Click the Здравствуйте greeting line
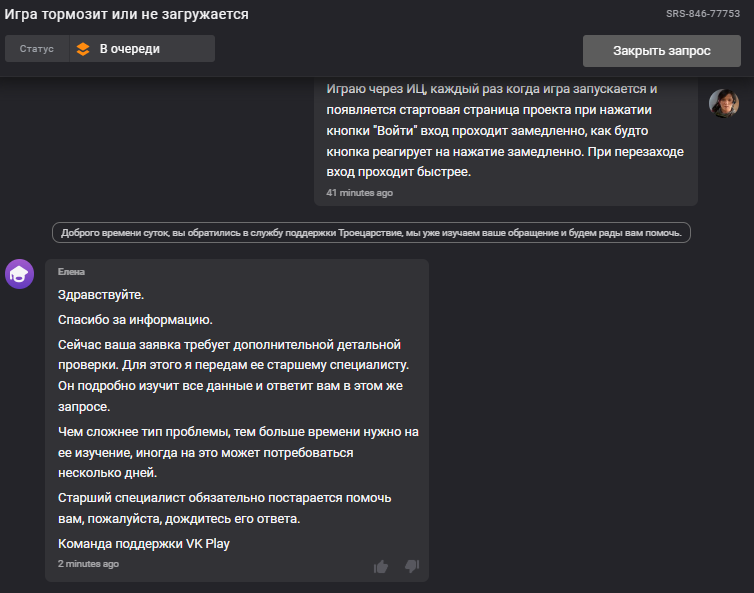Viewport: 754px width, 593px height. pyautogui.click(x=101, y=294)
